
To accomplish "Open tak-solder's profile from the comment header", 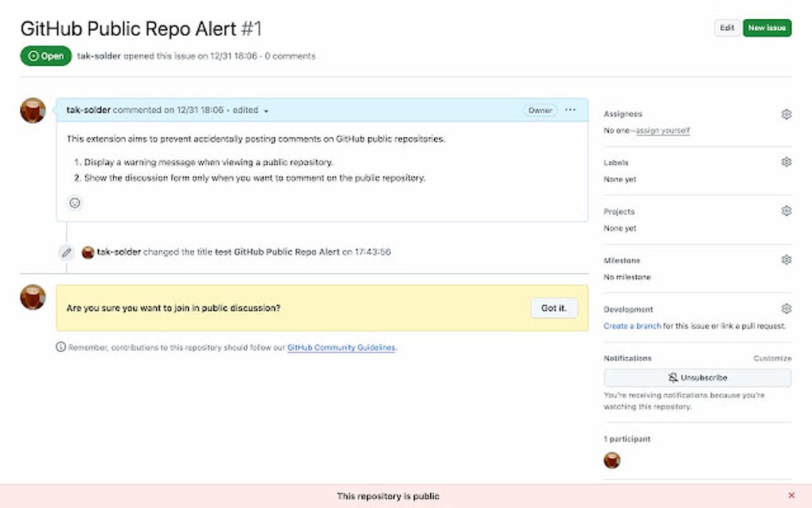I will 87,110.
